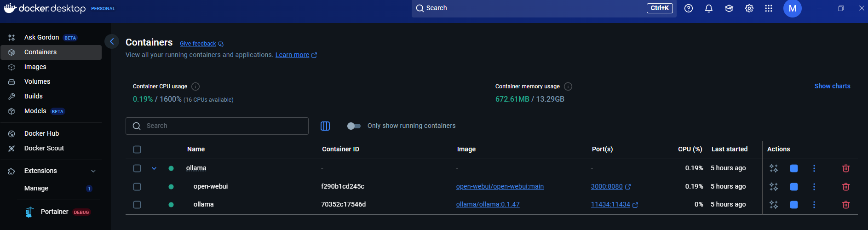Open more actions for ollama stack
This screenshot has height=230, width=868.
[814, 168]
